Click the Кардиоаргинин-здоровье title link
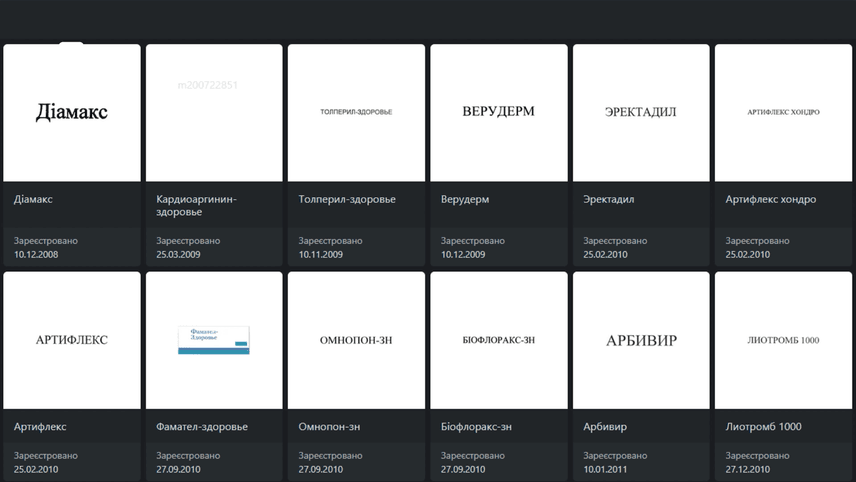 point(196,205)
